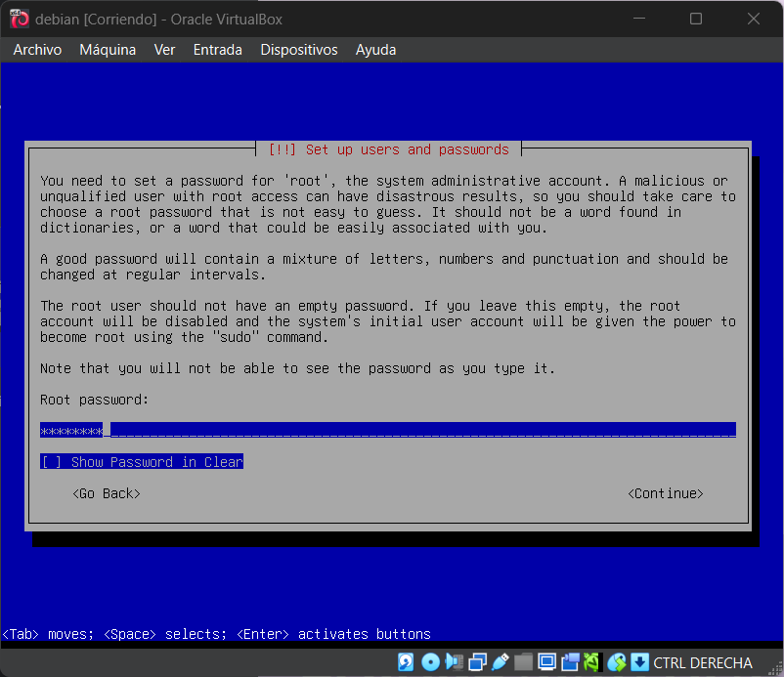Open the shared folders status icon
Image resolution: width=784 pixels, height=677 pixels.
[524, 662]
